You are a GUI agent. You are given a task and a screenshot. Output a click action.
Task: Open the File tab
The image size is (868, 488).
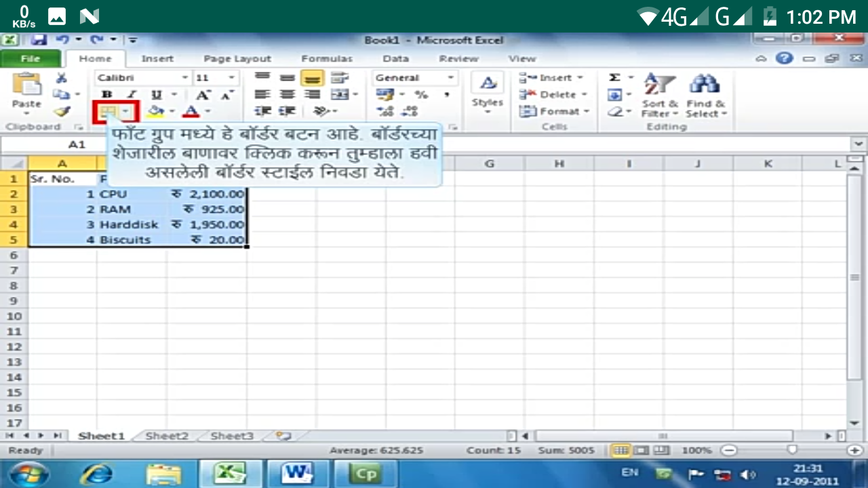pos(31,59)
